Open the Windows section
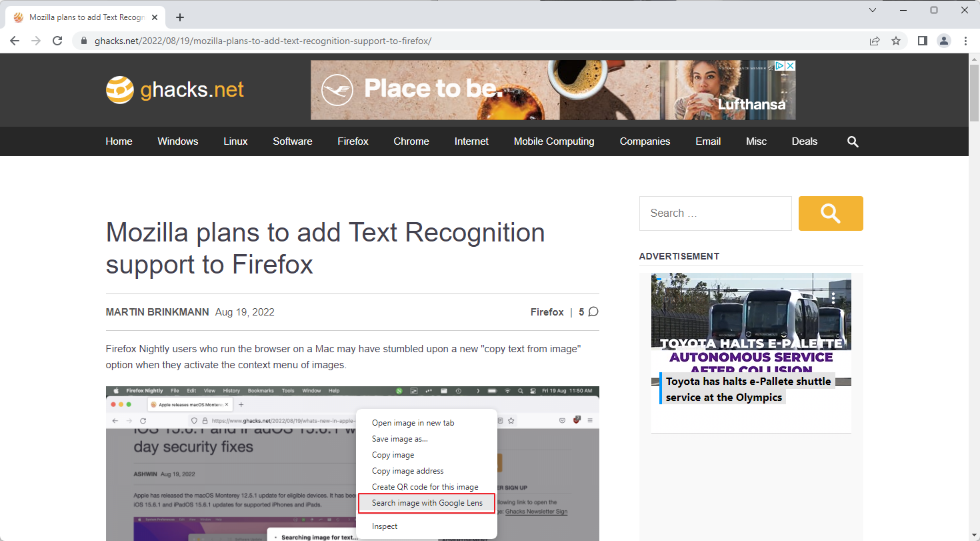 tap(178, 141)
